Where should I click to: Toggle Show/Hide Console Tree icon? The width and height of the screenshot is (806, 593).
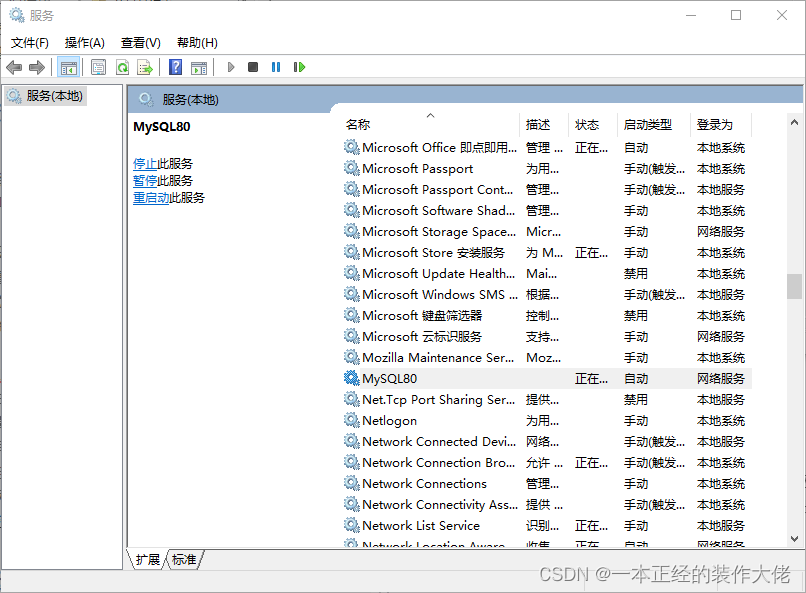(x=68, y=67)
